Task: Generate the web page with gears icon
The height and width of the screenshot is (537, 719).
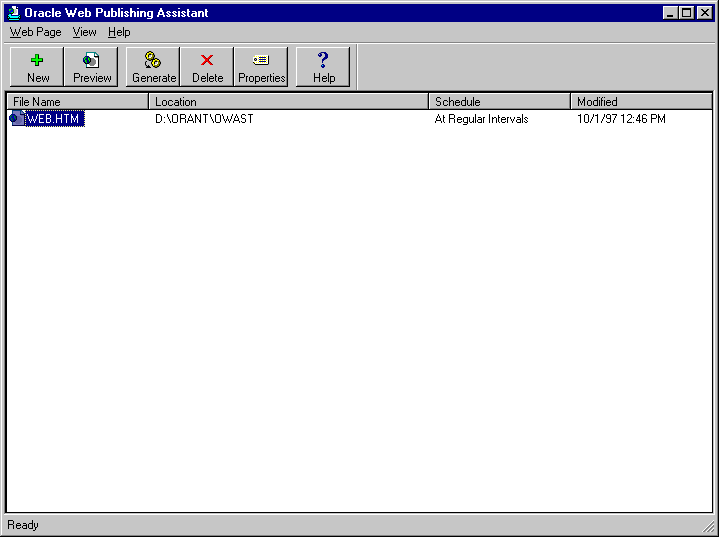Action: click(153, 67)
